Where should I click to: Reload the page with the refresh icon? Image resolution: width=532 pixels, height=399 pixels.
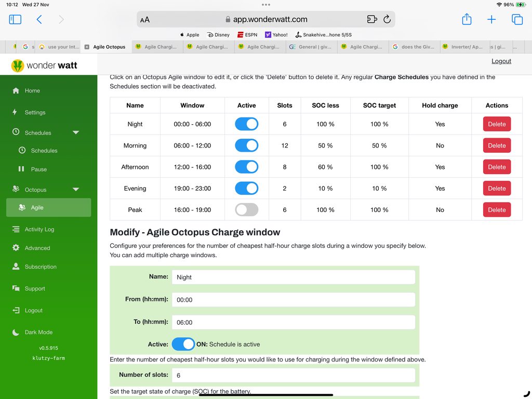pyautogui.click(x=387, y=19)
